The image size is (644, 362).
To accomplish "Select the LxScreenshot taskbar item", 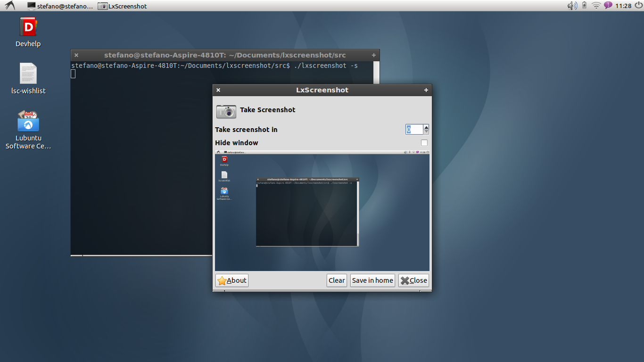I will click(x=123, y=6).
